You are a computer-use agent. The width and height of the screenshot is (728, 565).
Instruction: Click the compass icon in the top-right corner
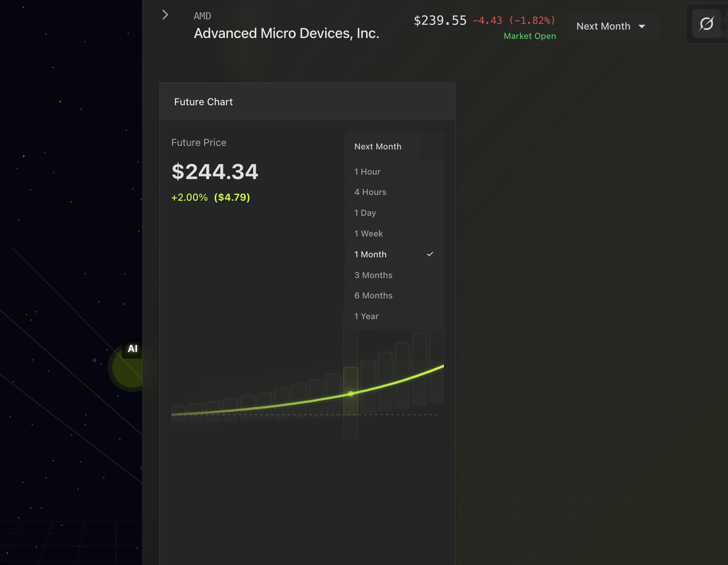pyautogui.click(x=705, y=23)
